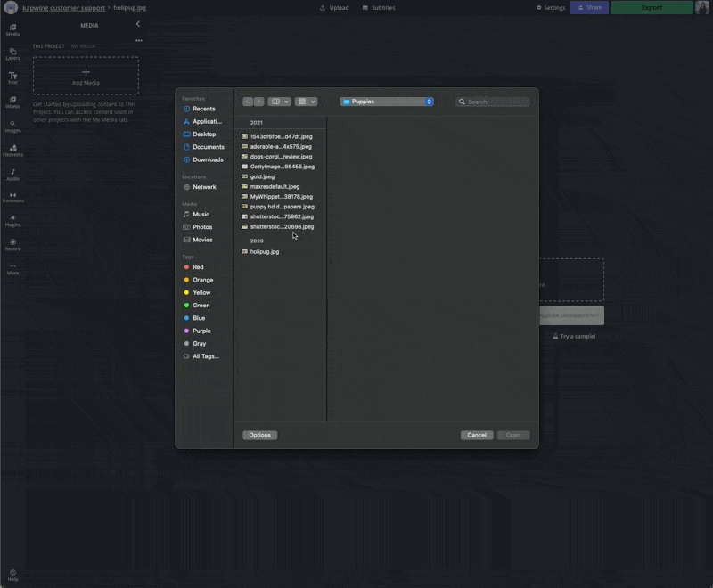Screen dimensions: 713x588
Task: Open the Images search icon
Action: pyautogui.click(x=12, y=126)
